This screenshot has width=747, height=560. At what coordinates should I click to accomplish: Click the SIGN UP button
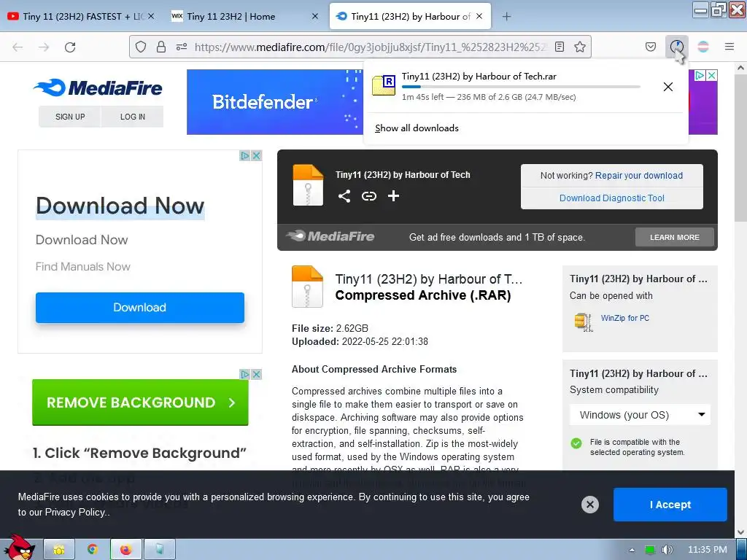70,117
